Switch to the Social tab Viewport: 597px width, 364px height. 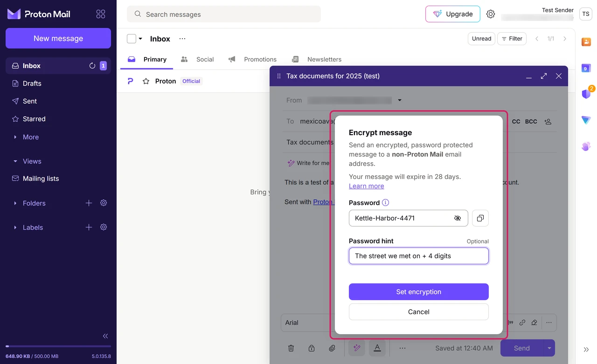click(x=197, y=59)
